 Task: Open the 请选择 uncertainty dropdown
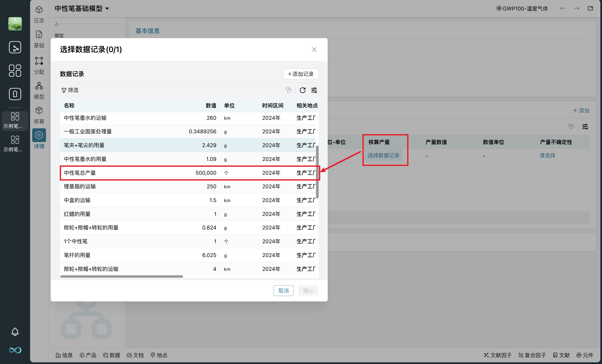[547, 156]
